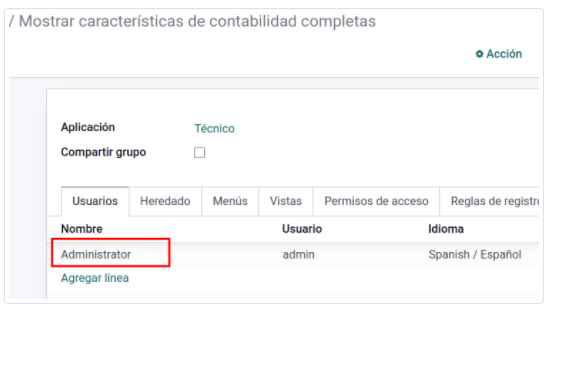This screenshot has width=583, height=381.
Task: Click the Compartir grupo field label
Action: pyautogui.click(x=103, y=152)
